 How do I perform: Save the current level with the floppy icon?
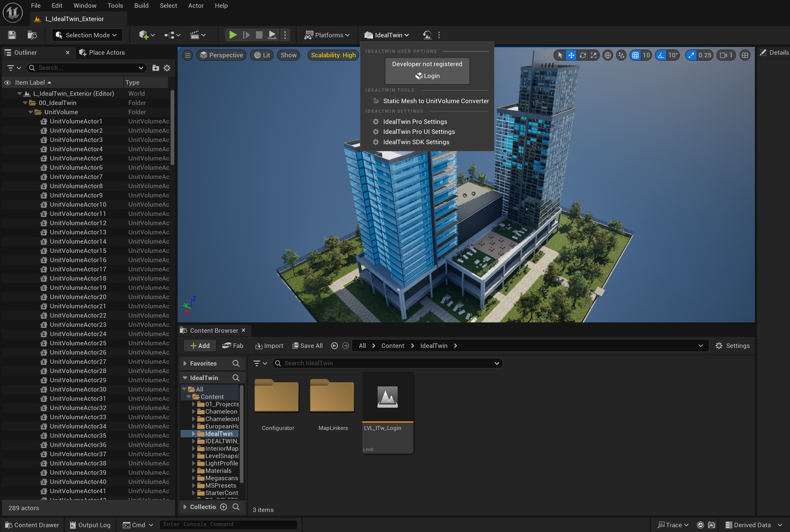click(x=12, y=35)
